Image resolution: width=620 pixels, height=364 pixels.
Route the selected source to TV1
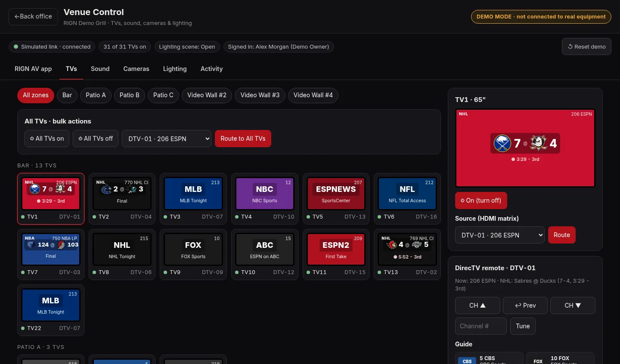562,235
